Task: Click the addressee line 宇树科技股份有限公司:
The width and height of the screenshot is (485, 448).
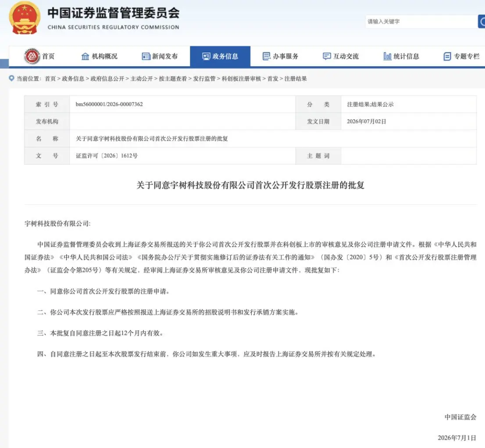Action: [57, 224]
